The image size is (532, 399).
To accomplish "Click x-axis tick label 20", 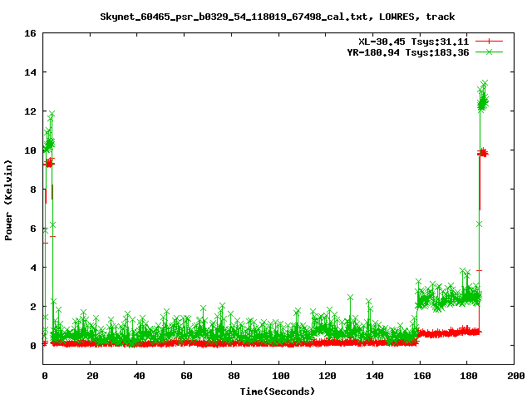I will (92, 376).
